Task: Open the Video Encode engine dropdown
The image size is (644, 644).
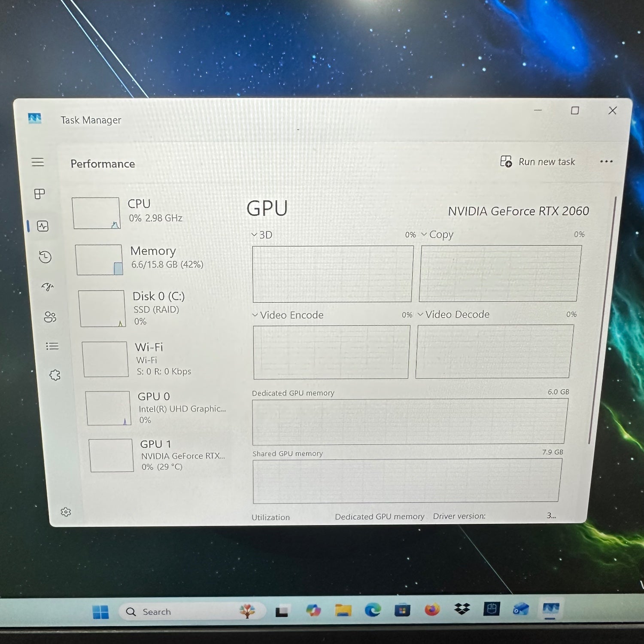Action: 255,315
